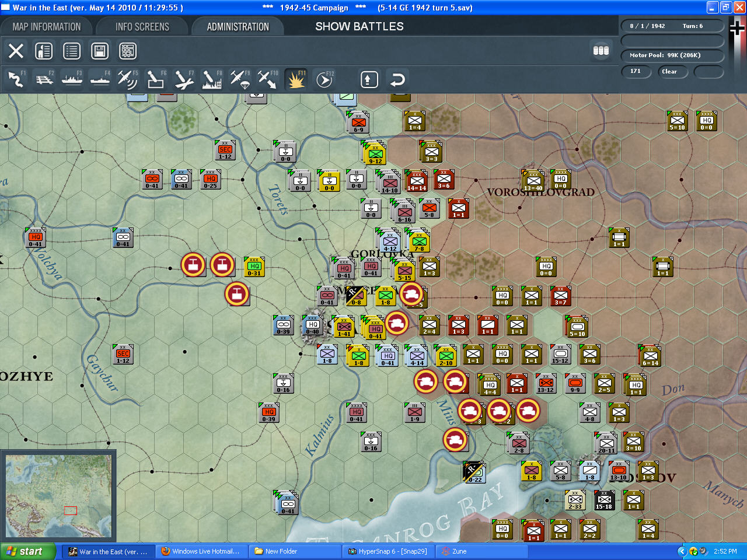Open the New Folder taskbar window

click(295, 551)
